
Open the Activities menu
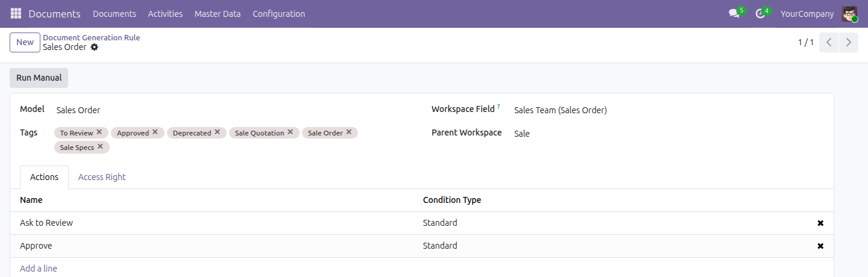coord(165,13)
